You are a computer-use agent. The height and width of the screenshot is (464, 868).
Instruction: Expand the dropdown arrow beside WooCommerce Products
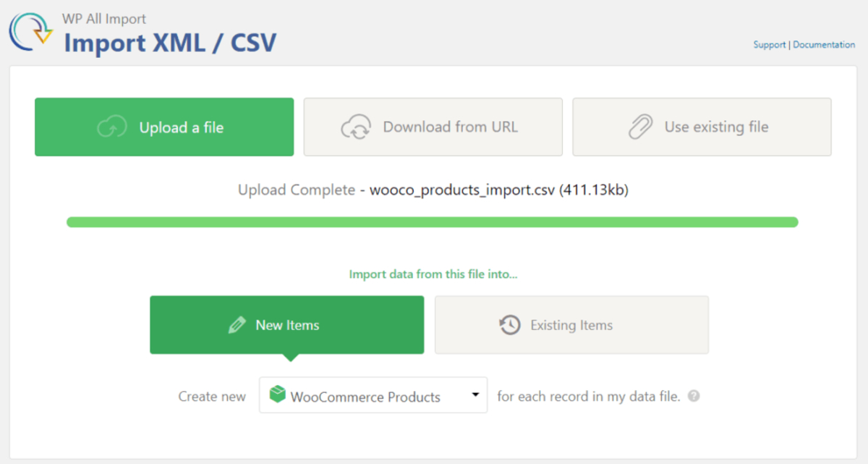coord(475,395)
